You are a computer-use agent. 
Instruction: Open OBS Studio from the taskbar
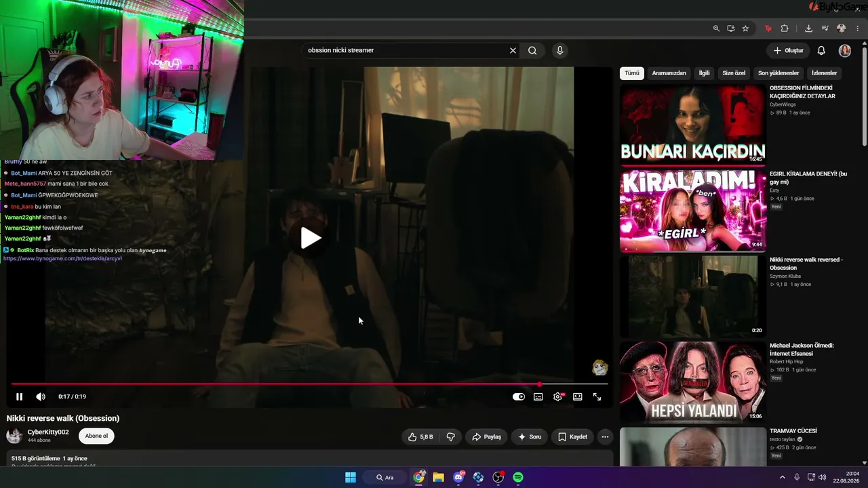[x=498, y=477]
